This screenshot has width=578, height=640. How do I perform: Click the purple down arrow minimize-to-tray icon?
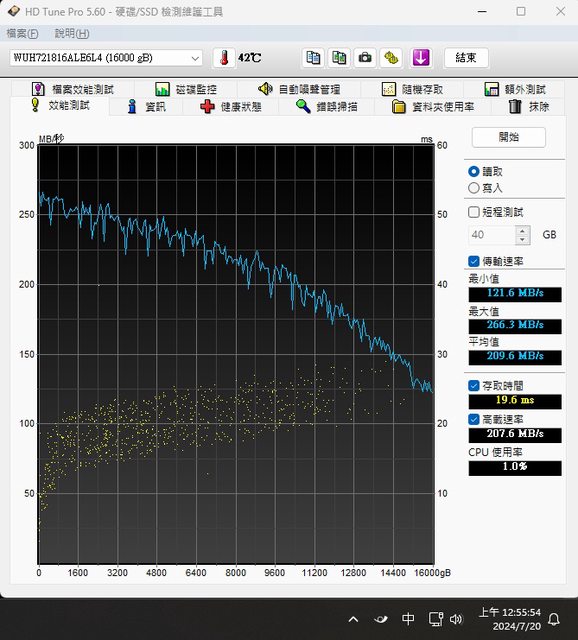pos(421,58)
